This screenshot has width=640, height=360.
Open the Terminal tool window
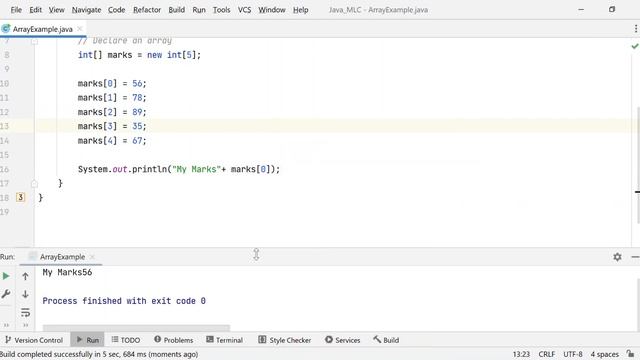click(224, 340)
